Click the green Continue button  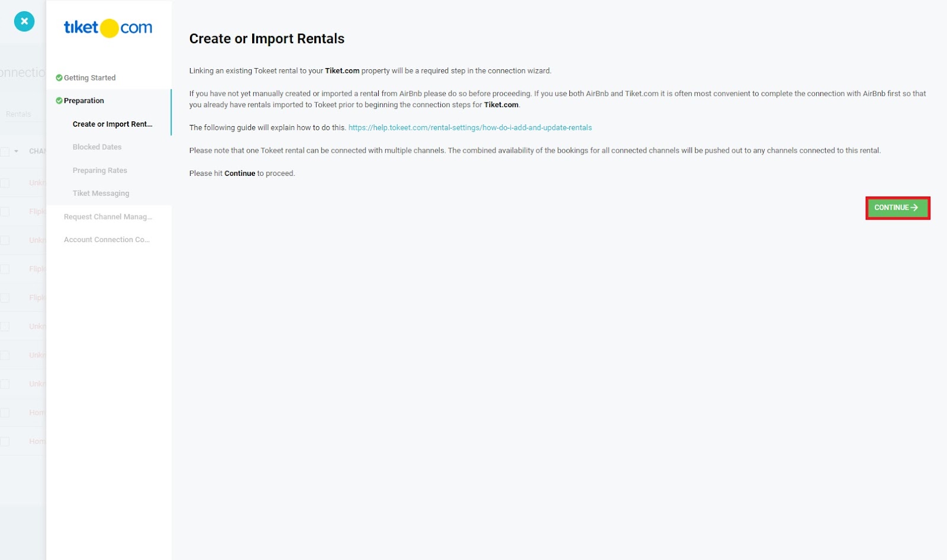(897, 208)
